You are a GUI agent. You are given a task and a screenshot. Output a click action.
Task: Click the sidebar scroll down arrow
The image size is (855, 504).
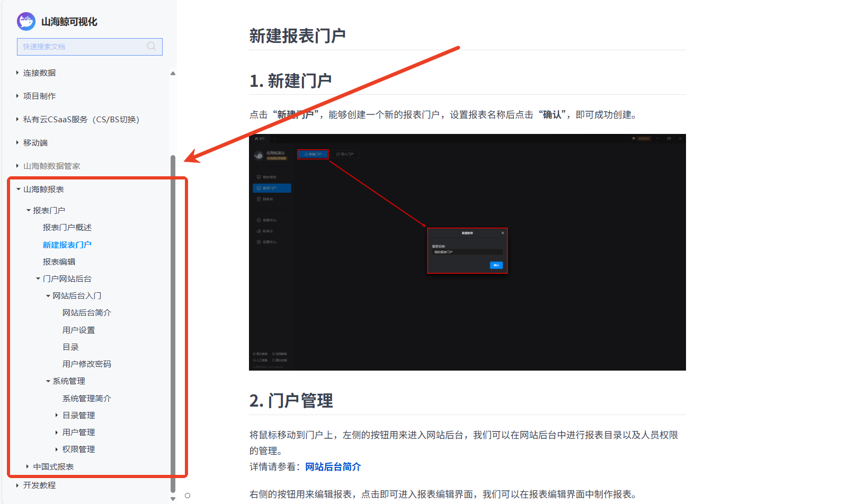173,498
